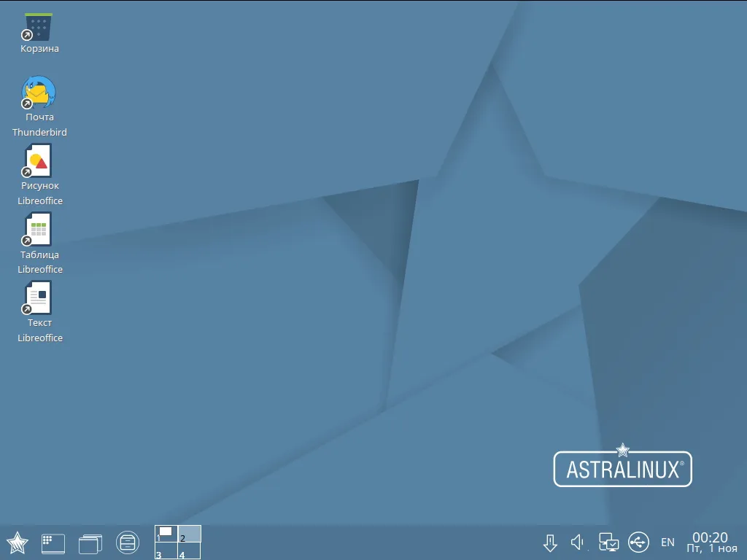This screenshot has width=747, height=560.
Task: Switch to virtual desktop 2
Action: pos(190,534)
